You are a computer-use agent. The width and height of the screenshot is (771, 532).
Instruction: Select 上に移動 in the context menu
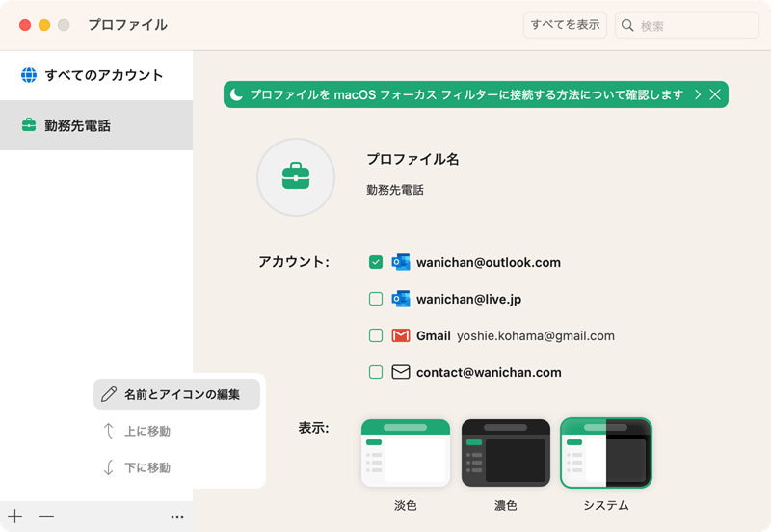coord(146,431)
